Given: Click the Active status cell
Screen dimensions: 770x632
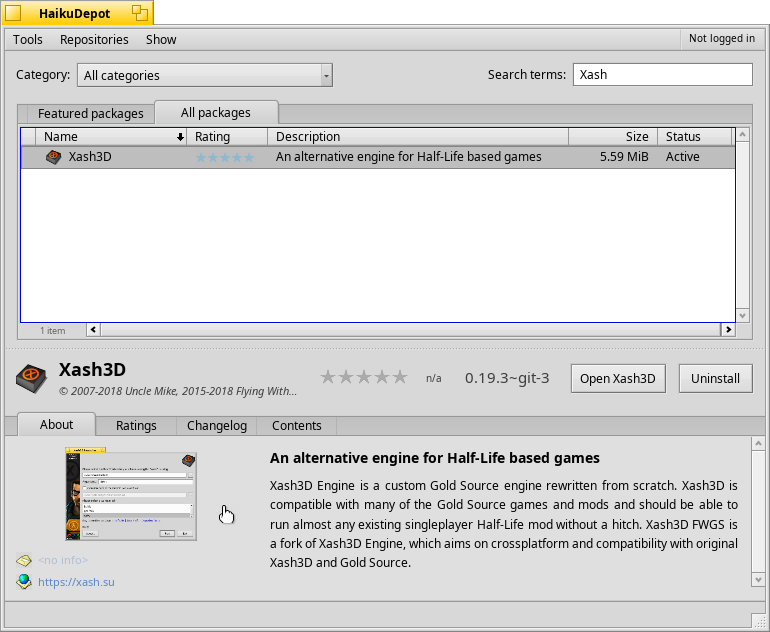Looking at the screenshot, I should pyautogui.click(x=683, y=157).
